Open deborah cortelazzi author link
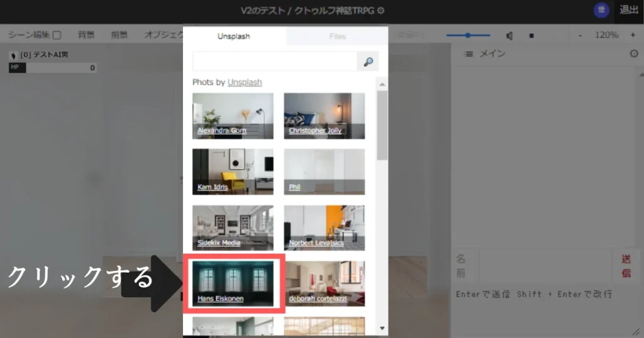This screenshot has height=338, width=644. tap(318, 298)
